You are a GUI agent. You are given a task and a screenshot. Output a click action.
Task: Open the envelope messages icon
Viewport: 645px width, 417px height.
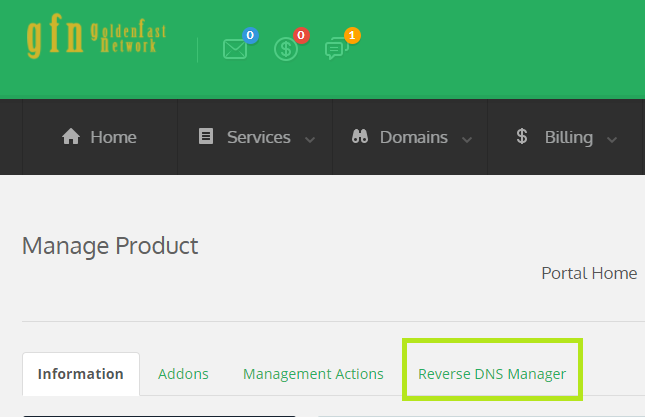235,49
